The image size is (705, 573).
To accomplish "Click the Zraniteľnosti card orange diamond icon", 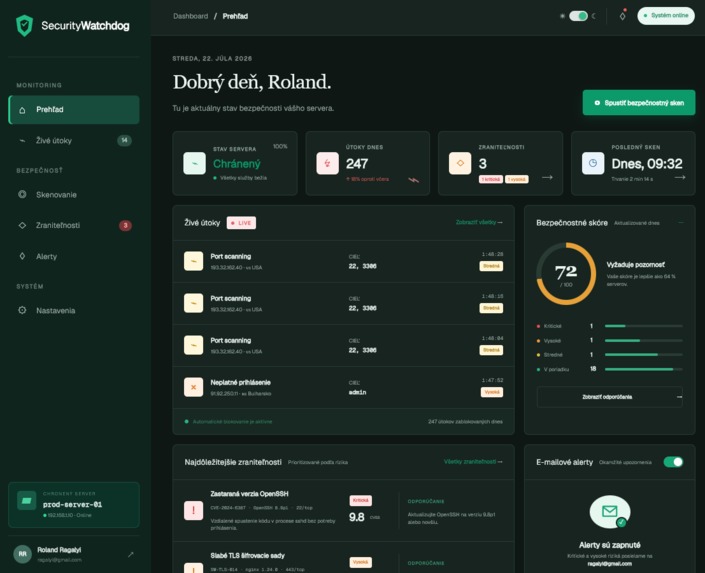I will click(460, 163).
